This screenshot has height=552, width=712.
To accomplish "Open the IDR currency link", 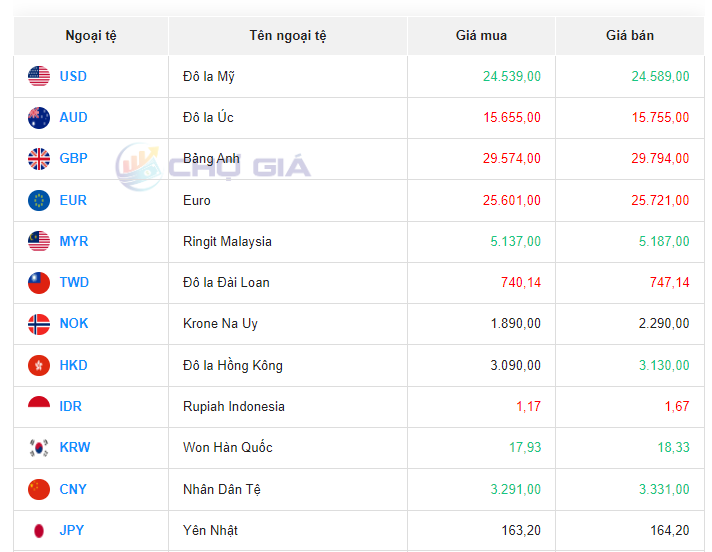I will click(x=71, y=406).
